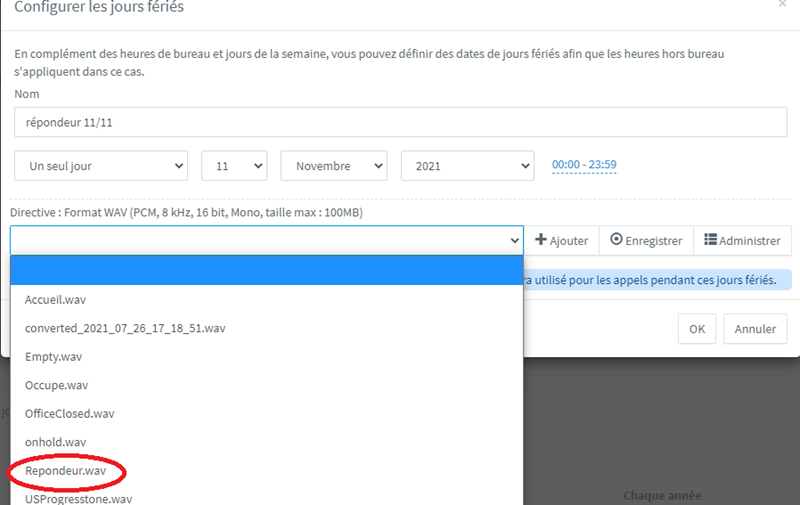Collapse the audio file dropdown arrow
This screenshot has height=505, width=800.
(515, 241)
